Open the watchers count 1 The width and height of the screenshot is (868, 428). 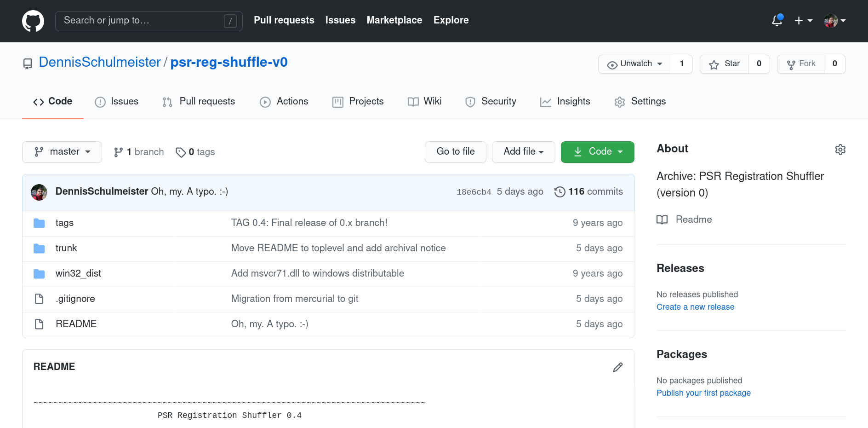[682, 64]
